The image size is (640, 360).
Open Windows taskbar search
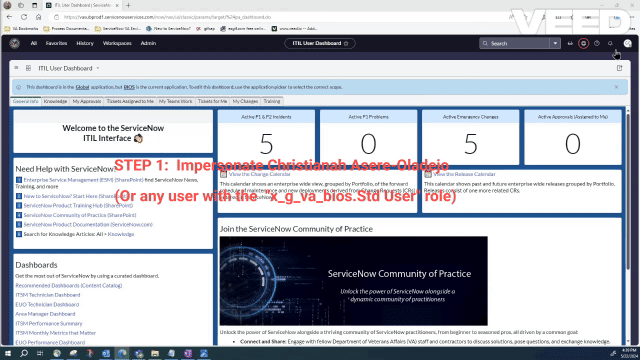[x=24, y=353]
